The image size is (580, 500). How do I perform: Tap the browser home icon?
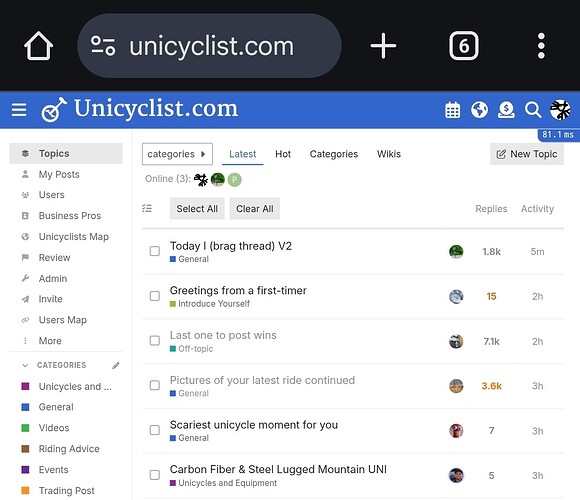(x=38, y=46)
